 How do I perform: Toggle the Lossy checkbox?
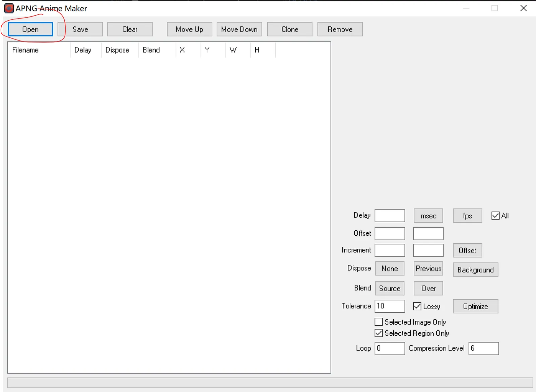coord(417,306)
